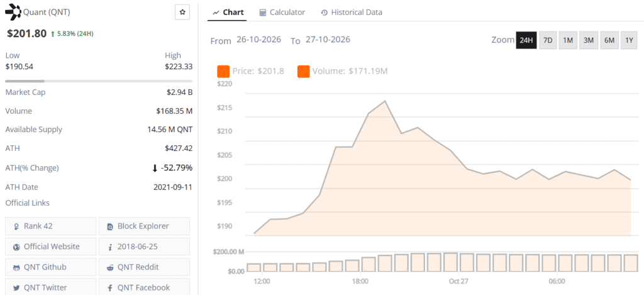Click the 2018-06-25 launch date button
Viewport: 644px width, 295px height.
(144, 247)
